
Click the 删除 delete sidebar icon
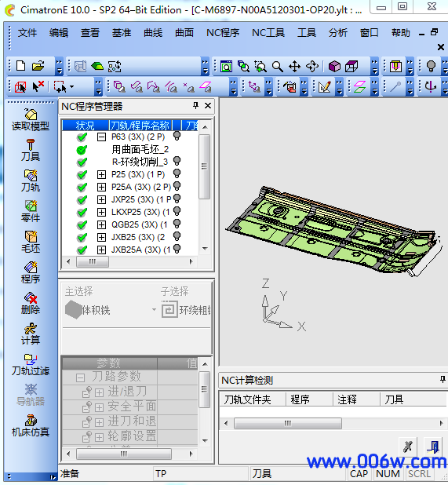[31, 298]
